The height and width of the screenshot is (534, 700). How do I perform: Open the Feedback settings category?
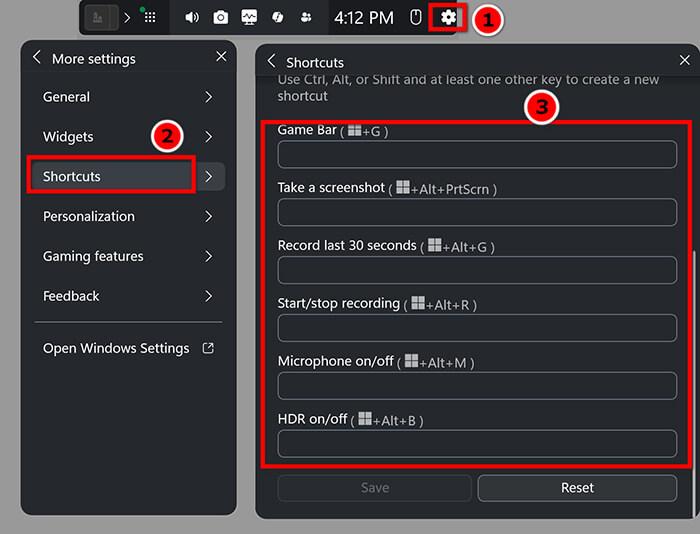click(x=128, y=296)
